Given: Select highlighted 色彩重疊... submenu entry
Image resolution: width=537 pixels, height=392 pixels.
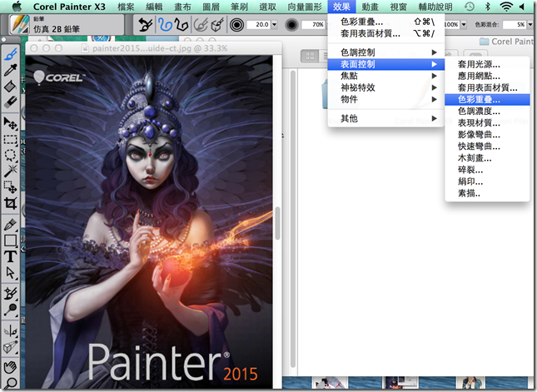Looking at the screenshot, I should pyautogui.click(x=487, y=100).
